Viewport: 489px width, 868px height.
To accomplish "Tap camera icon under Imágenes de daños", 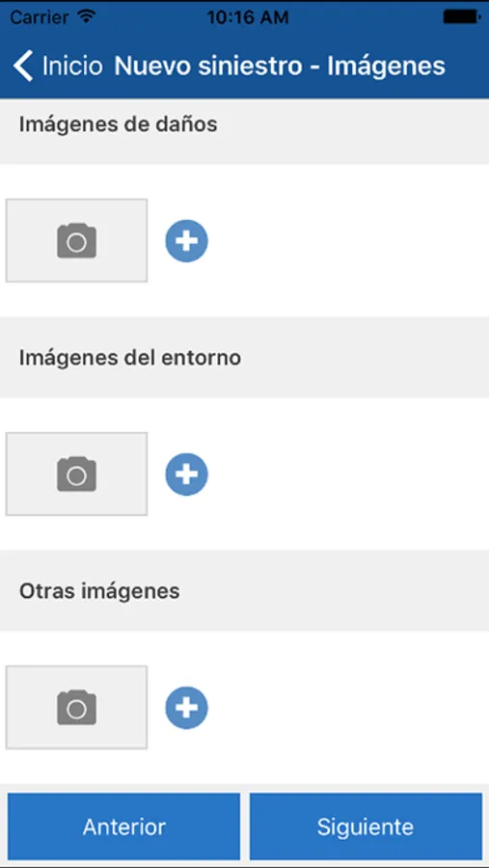I will coord(76,241).
